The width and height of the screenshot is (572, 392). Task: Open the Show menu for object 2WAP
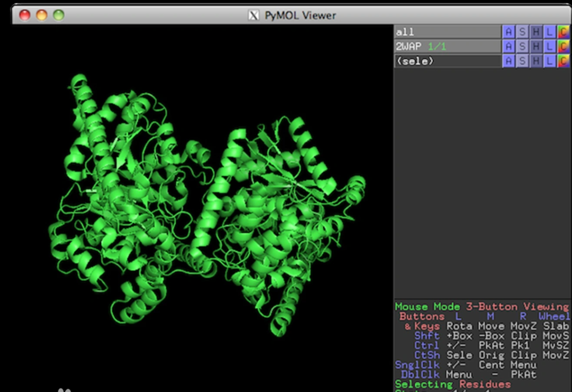pos(522,47)
